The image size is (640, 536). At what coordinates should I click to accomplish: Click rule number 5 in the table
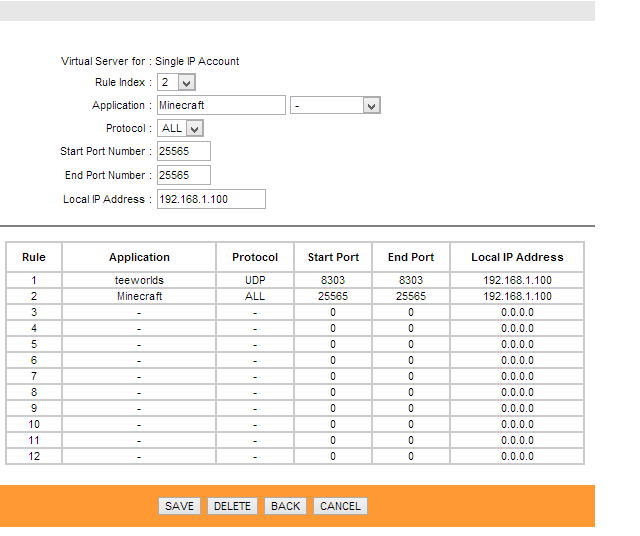point(34,344)
